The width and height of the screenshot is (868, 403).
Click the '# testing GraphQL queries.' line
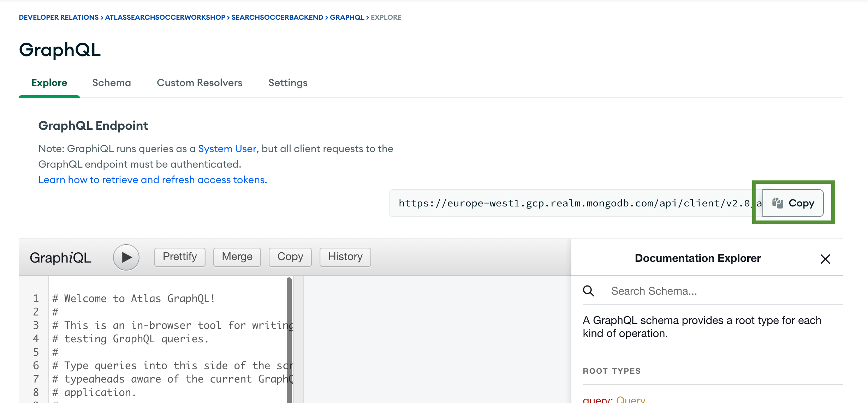point(131,339)
